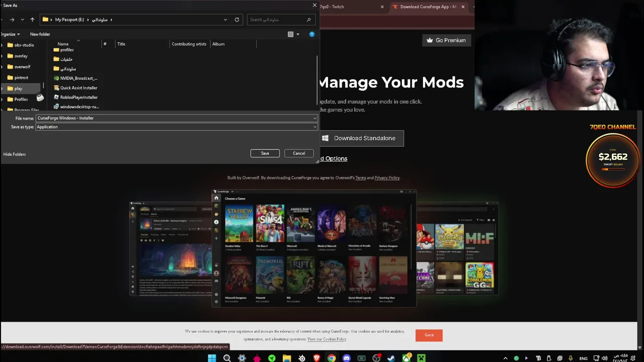
Task: Open the ساونداتي folder in file list
Action: tap(64, 68)
